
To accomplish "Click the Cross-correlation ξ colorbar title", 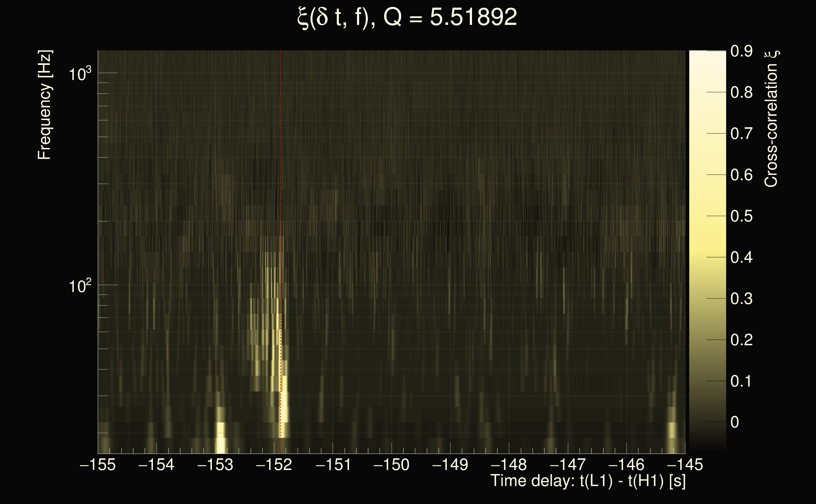I will (x=771, y=118).
